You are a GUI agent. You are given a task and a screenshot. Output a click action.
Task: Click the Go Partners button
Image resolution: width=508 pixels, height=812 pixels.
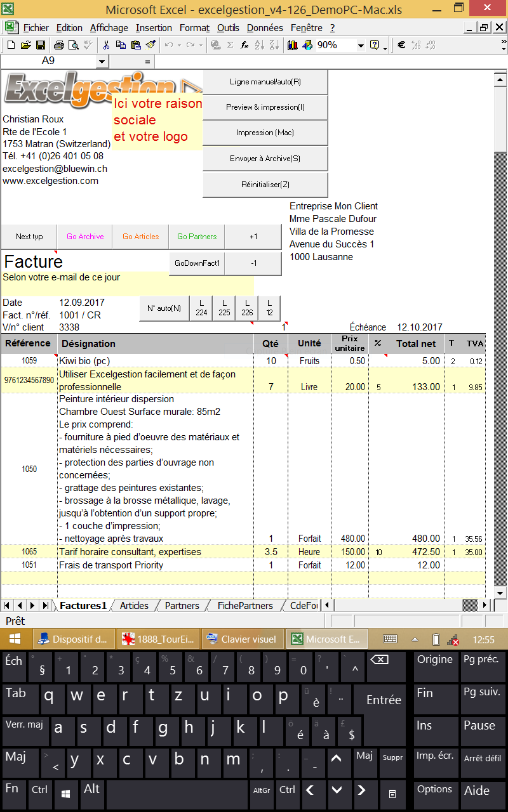click(x=197, y=237)
